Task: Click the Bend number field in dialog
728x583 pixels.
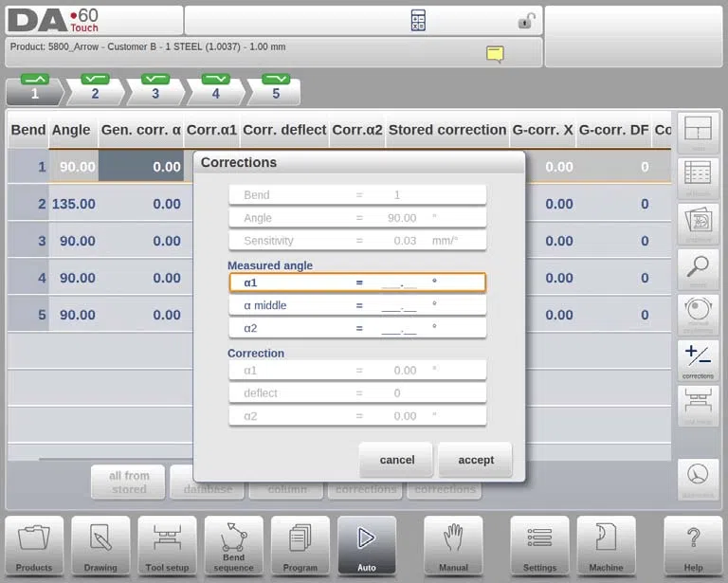Action: (x=357, y=195)
